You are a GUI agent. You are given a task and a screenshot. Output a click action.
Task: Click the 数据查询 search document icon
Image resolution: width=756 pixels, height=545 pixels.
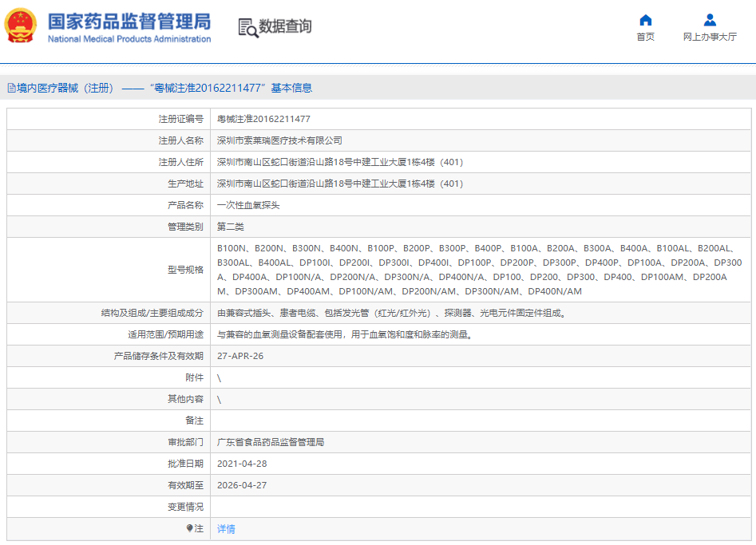[247, 27]
